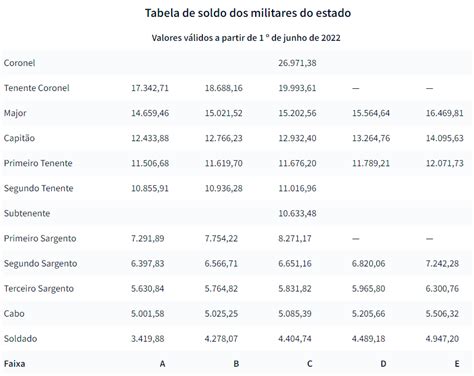Click the column C footer header
Image resolution: width=474 pixels, height=376 pixels.
(310, 364)
